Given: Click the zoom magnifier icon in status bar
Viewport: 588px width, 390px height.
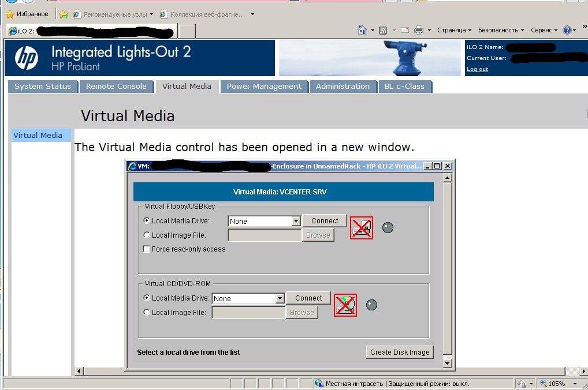Looking at the screenshot, I should click(543, 383).
